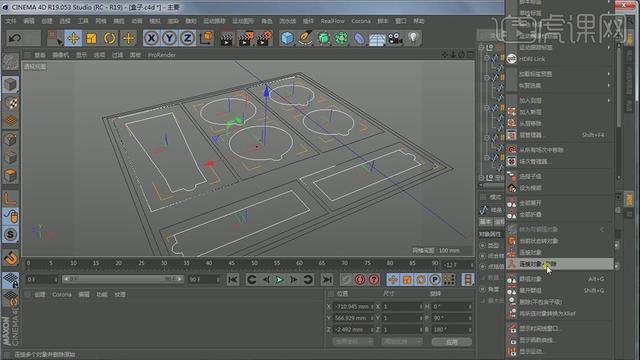Add a Cube primitive object
640x360 pixels.
coord(287,38)
